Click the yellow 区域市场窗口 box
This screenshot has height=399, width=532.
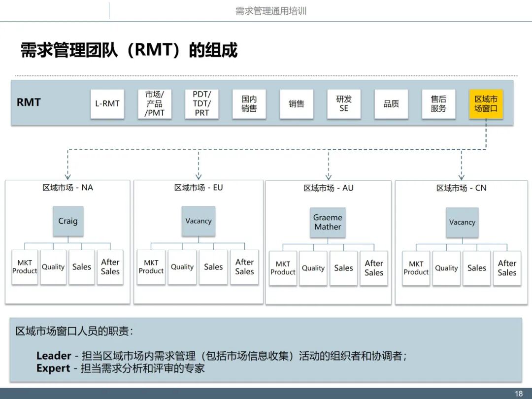click(x=486, y=104)
